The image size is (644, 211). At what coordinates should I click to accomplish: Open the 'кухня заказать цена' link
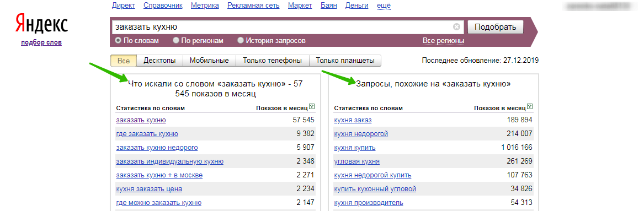coord(149,189)
